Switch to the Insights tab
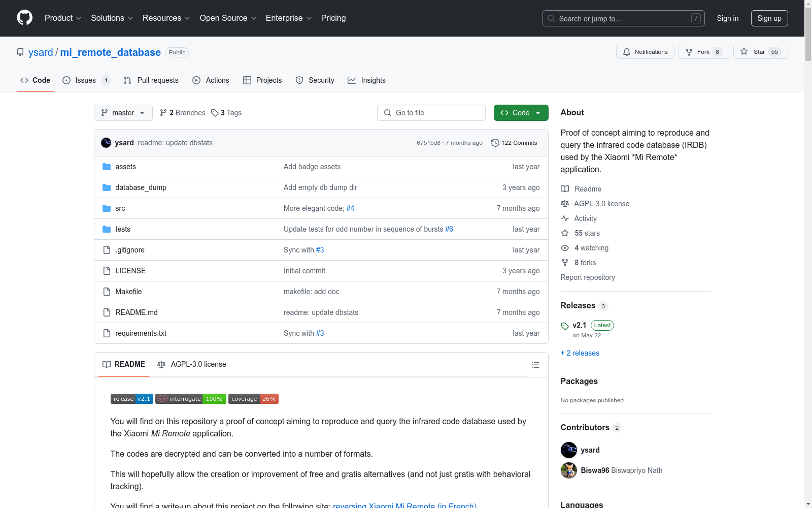 (366, 80)
